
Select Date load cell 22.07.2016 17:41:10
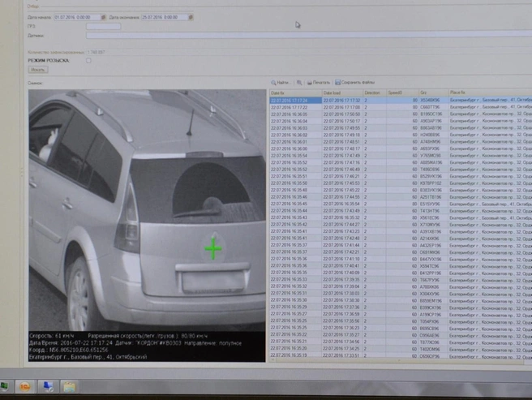pyautogui.click(x=342, y=259)
